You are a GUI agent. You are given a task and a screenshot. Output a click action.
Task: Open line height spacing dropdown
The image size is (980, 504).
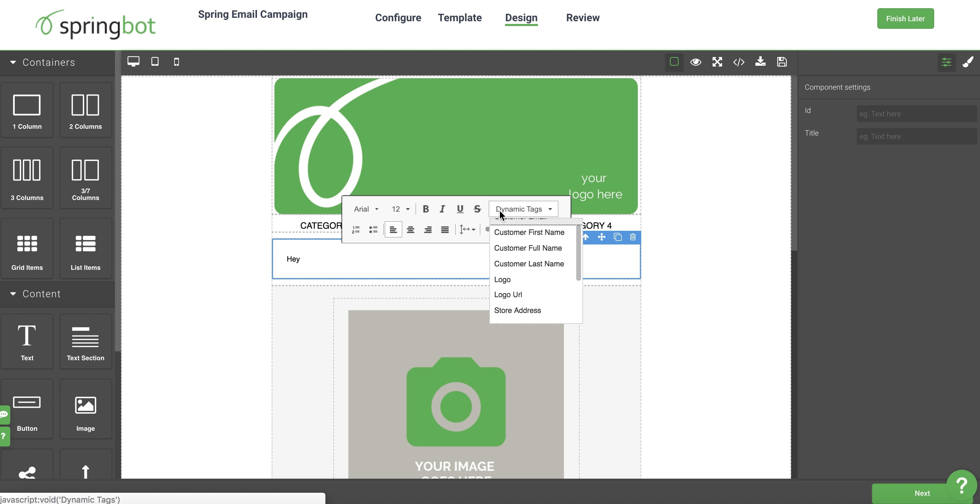point(467,229)
